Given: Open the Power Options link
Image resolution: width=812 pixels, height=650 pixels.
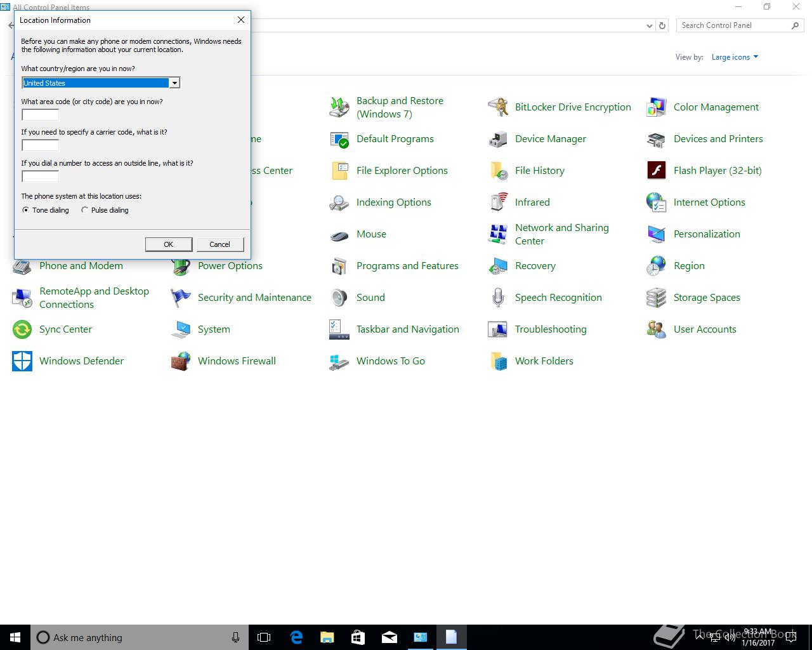Looking at the screenshot, I should [x=230, y=266].
